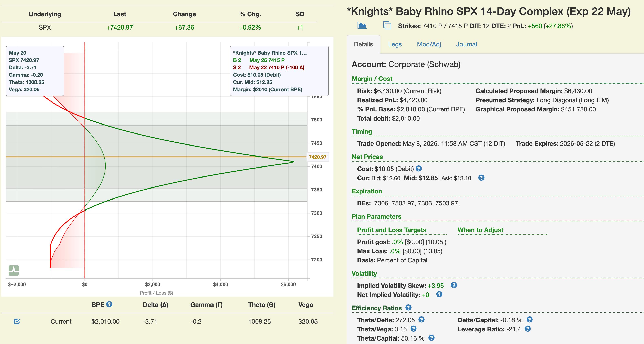The width and height of the screenshot is (644, 344).
Task: Toggle the Current row checkbox
Action: click(17, 321)
